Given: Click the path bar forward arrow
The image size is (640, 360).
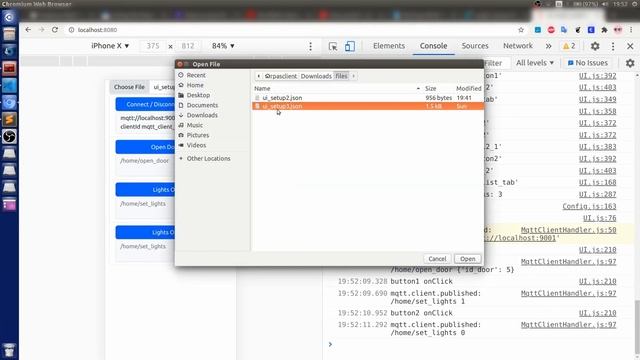Looking at the screenshot, I should (x=353, y=76).
